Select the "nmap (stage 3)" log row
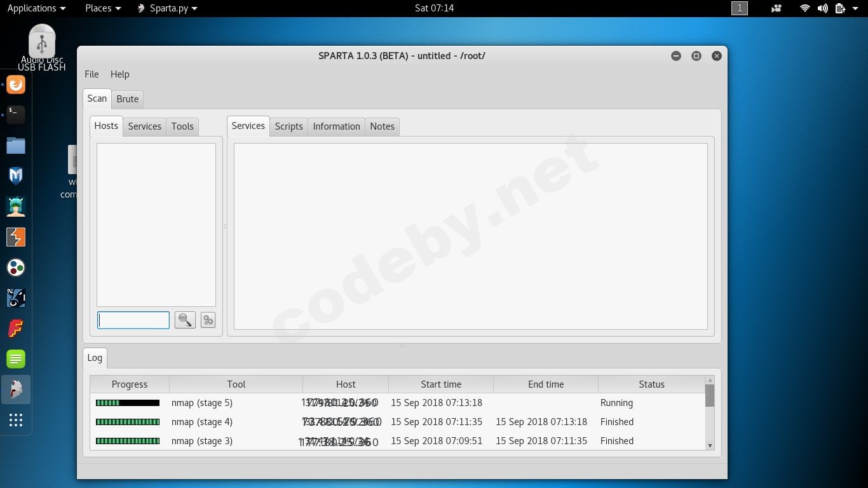The width and height of the screenshot is (868, 488). point(398,441)
